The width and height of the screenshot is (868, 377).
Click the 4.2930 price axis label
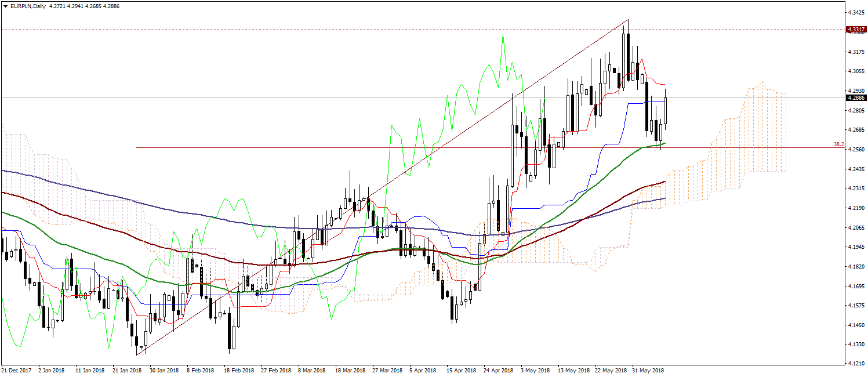pos(856,90)
